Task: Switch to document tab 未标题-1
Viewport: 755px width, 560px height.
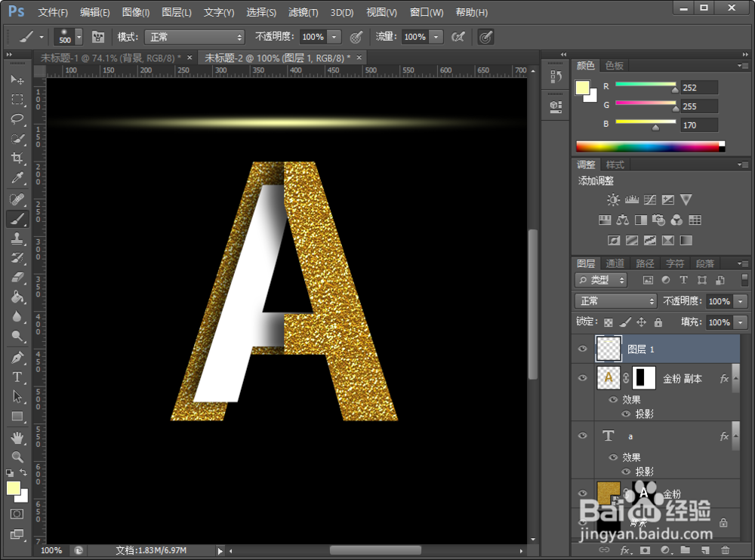Action: pos(111,58)
